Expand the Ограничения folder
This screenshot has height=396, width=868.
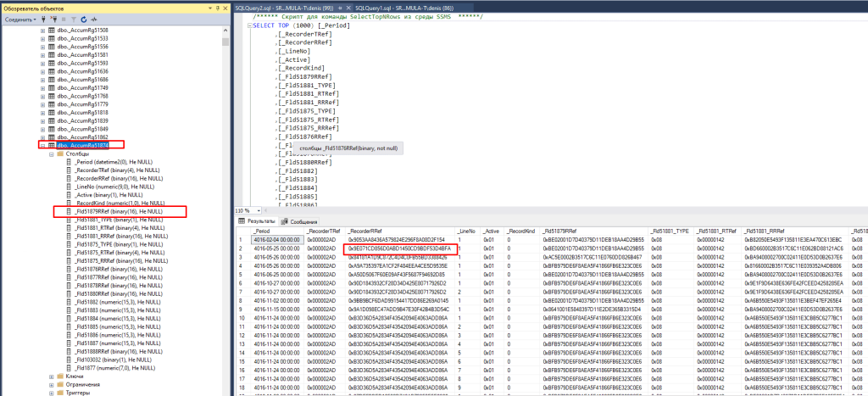click(52, 382)
